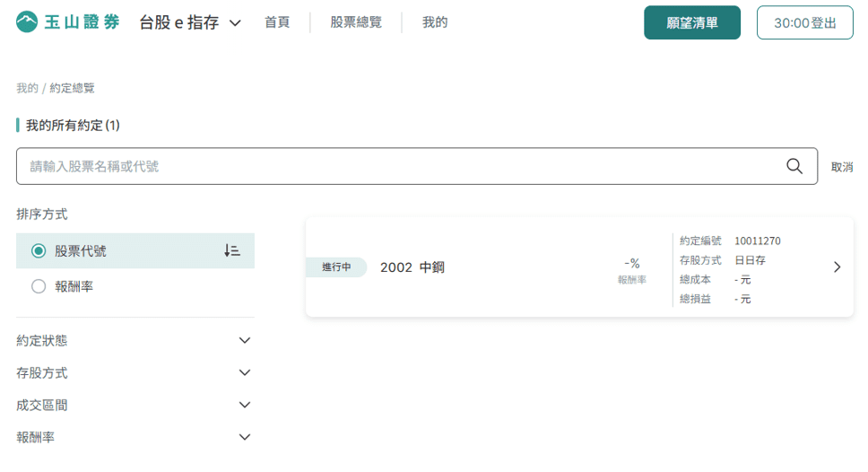Viewport: 868px width, 472px height.
Task: Select the 報酬率 sort radio button
Action: click(x=39, y=286)
